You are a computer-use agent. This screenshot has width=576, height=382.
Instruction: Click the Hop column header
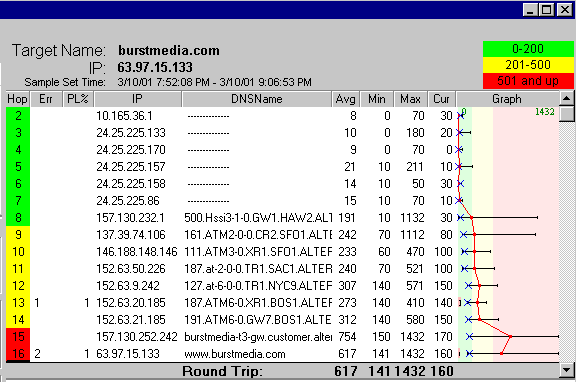tap(17, 99)
